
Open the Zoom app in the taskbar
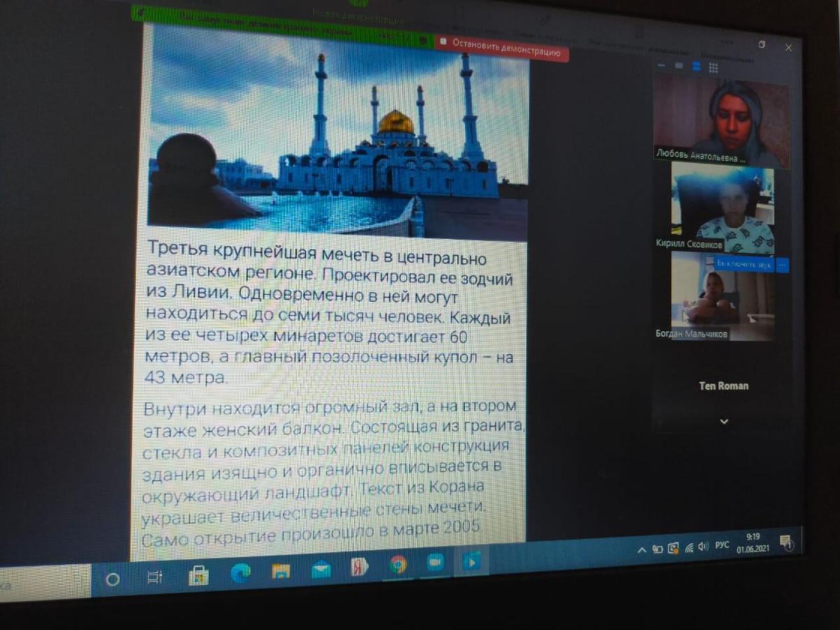(435, 563)
